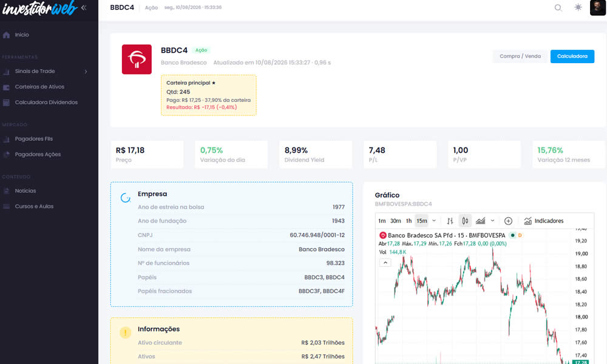
Task: Select the 1h chart interval
Action: [409, 221]
